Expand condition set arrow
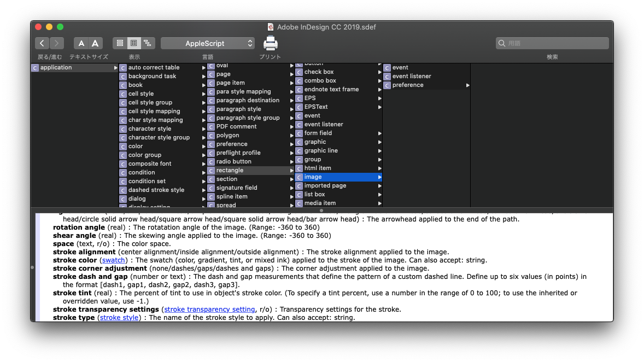This screenshot has width=644, height=362. (204, 182)
